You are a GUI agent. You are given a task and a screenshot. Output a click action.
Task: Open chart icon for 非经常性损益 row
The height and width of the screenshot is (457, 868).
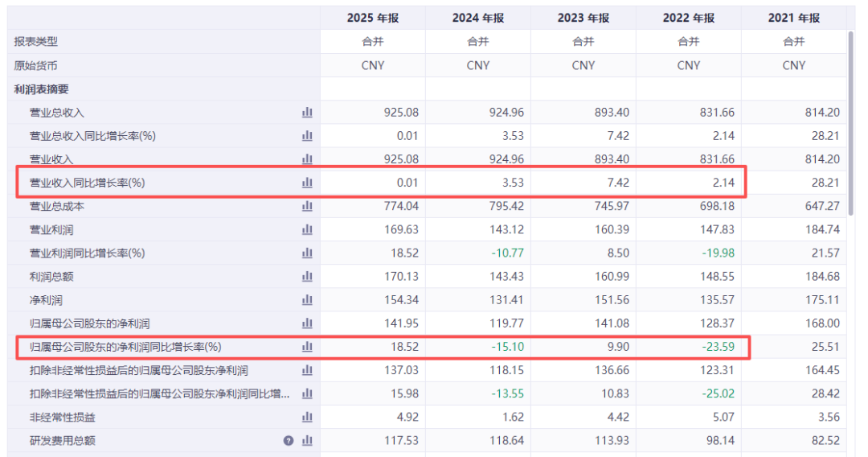307,417
